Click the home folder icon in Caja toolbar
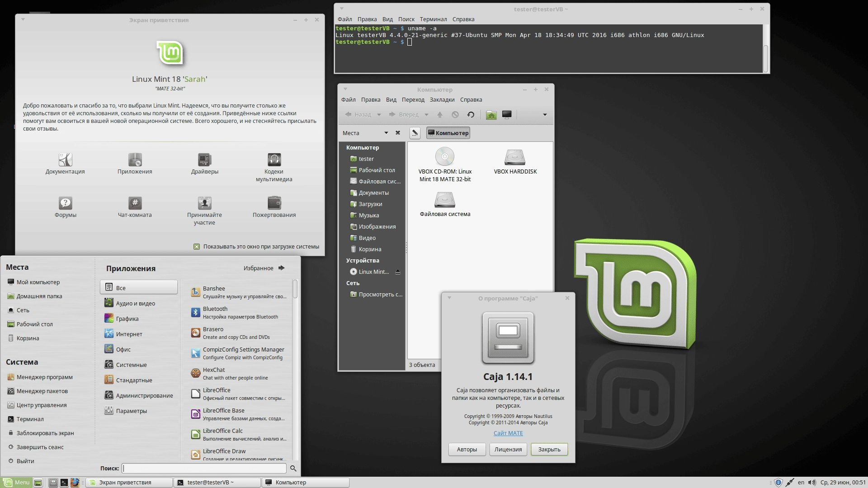The image size is (868, 488). pyautogui.click(x=491, y=115)
